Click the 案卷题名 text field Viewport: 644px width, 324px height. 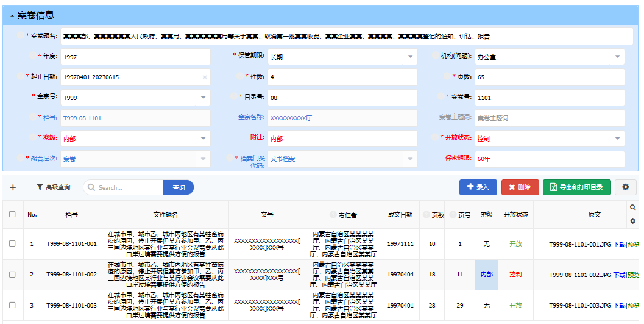pyautogui.click(x=347, y=36)
